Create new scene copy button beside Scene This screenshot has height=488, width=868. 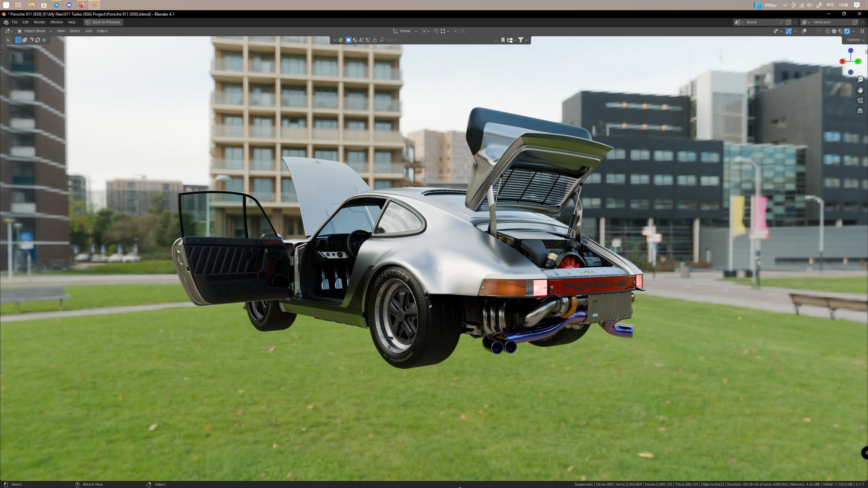click(x=788, y=22)
